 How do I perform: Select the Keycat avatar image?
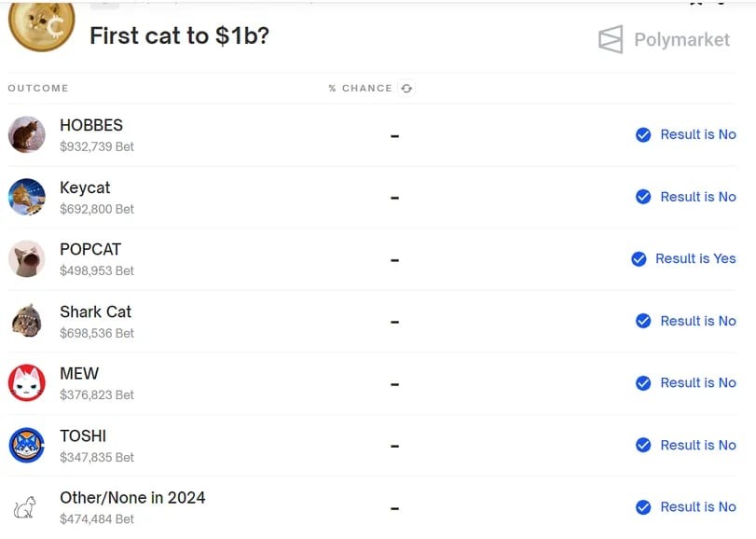pyautogui.click(x=27, y=197)
